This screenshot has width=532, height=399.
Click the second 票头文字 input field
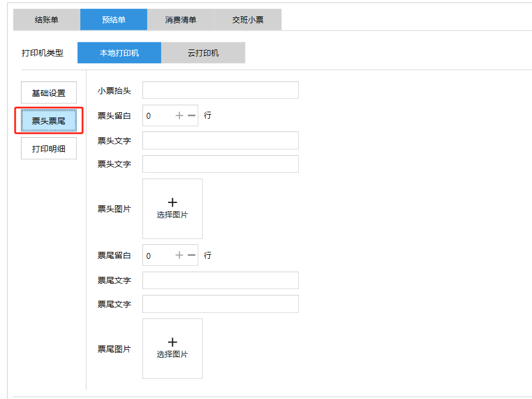click(220, 164)
